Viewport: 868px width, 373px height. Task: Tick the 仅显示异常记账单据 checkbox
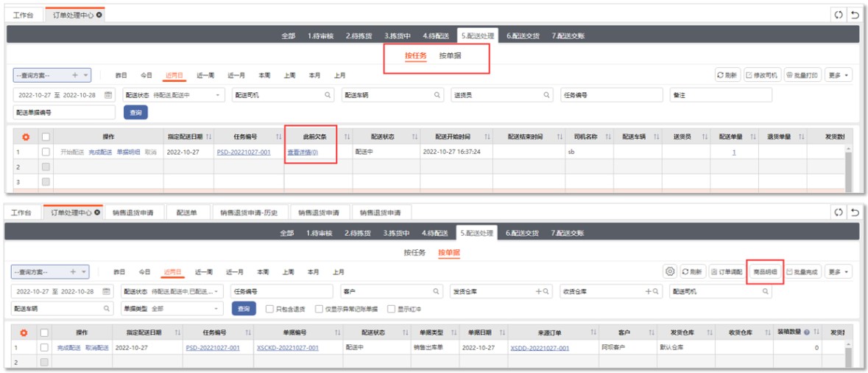[319, 310]
